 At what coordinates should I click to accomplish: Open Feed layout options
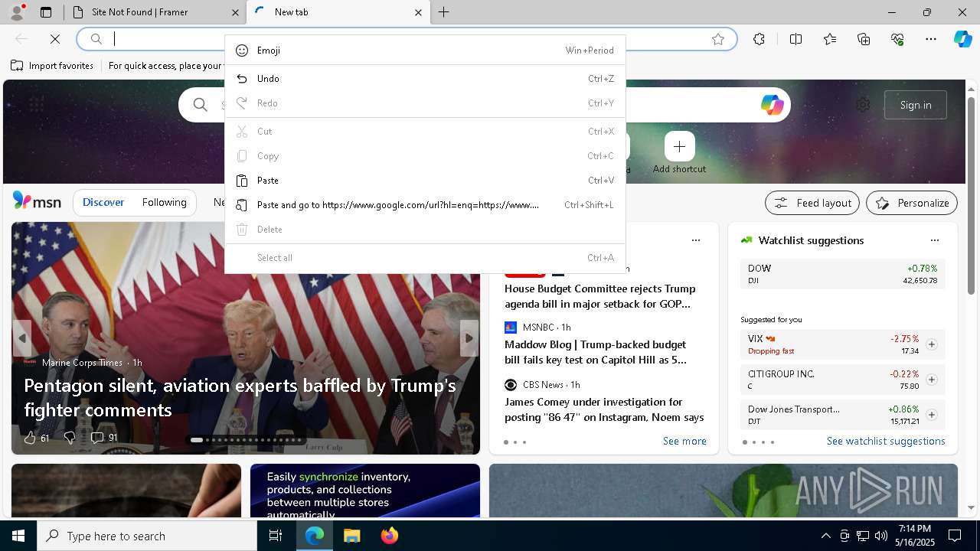pos(812,203)
